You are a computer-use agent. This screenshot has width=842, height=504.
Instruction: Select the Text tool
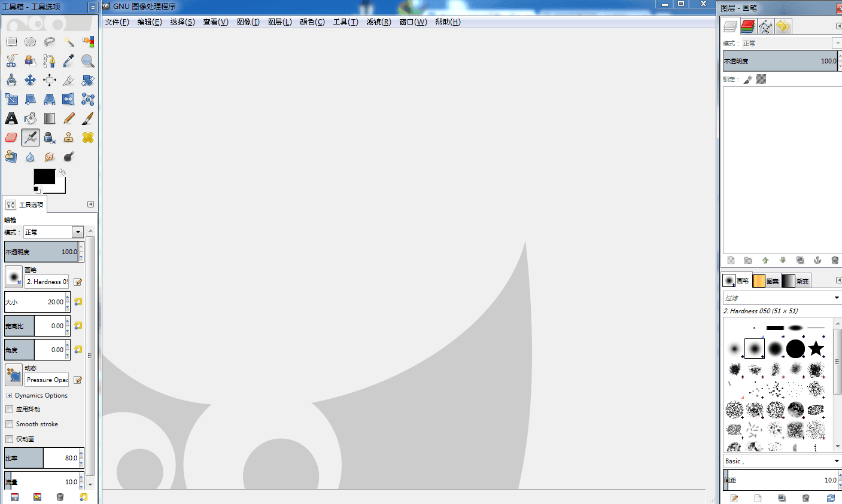(11, 118)
